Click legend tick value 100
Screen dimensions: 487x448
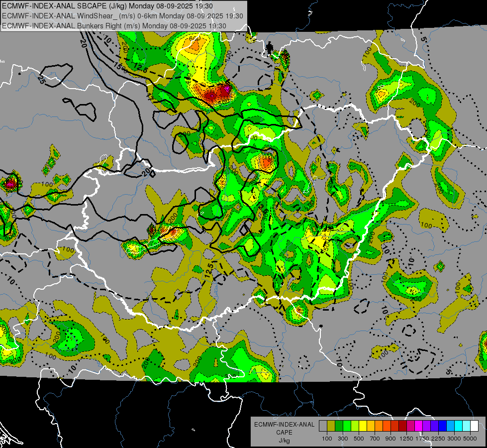[327, 439]
